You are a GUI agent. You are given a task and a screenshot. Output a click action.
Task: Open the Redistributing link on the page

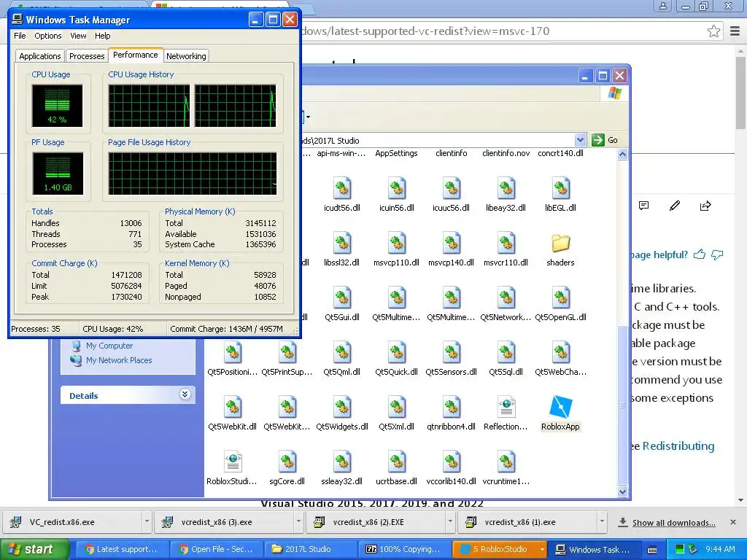click(x=678, y=446)
